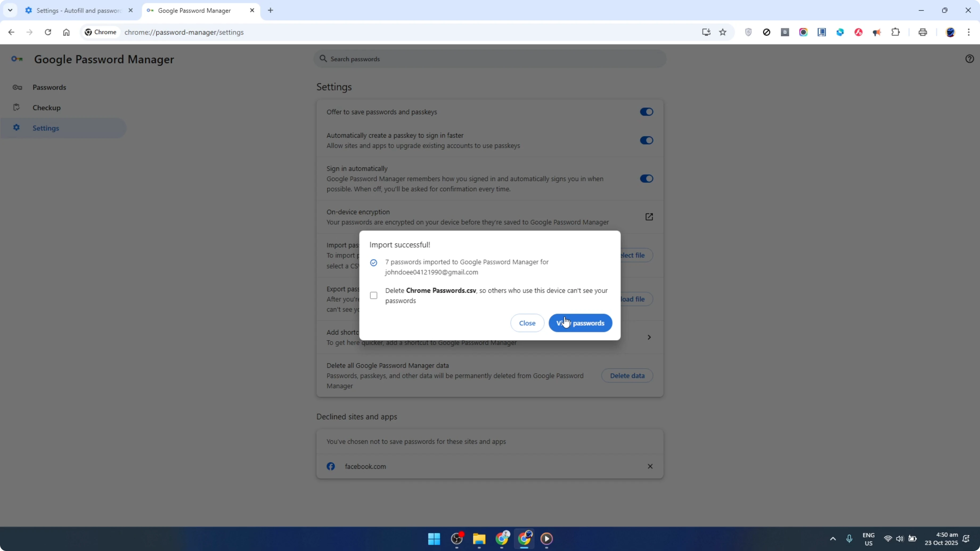
Task: Open Checkup from the sidebar
Action: (46, 108)
